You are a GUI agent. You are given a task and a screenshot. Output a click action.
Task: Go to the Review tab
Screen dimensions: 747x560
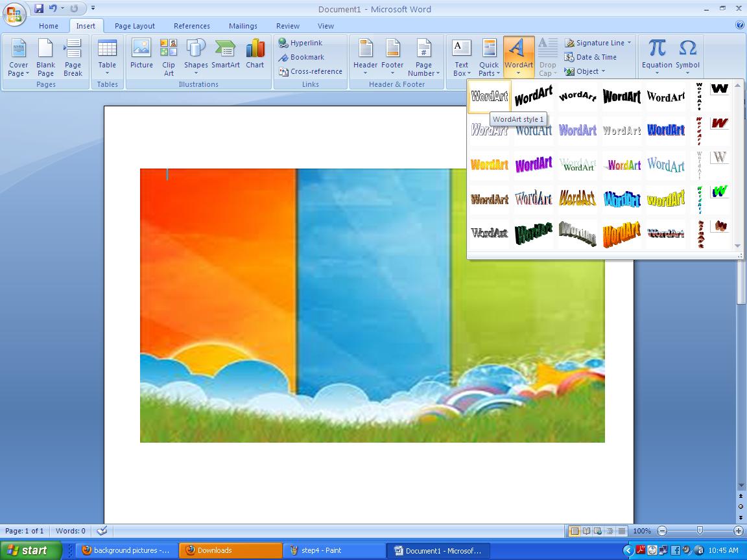[x=288, y=26]
